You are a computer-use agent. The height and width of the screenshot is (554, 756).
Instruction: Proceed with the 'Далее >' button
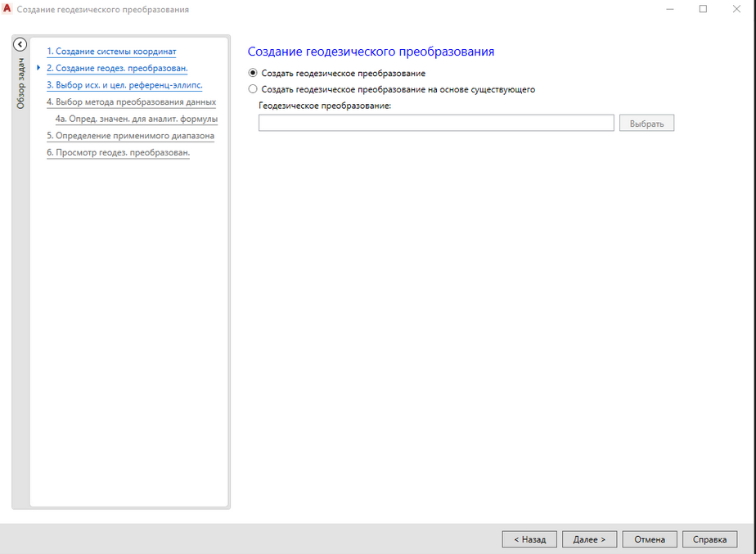pos(589,539)
